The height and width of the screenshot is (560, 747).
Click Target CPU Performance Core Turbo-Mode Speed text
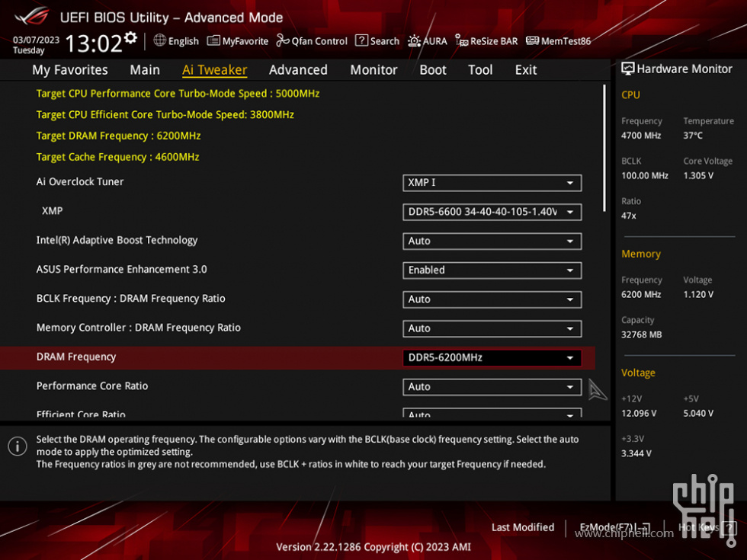[178, 94]
